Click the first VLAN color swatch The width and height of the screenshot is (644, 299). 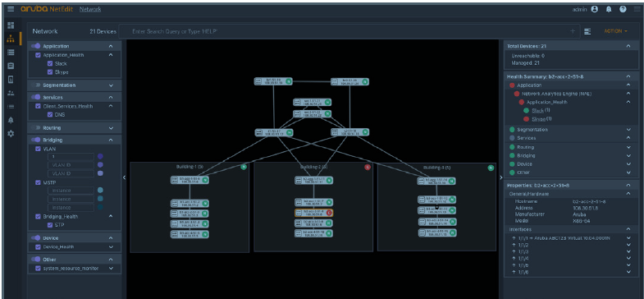click(x=100, y=156)
